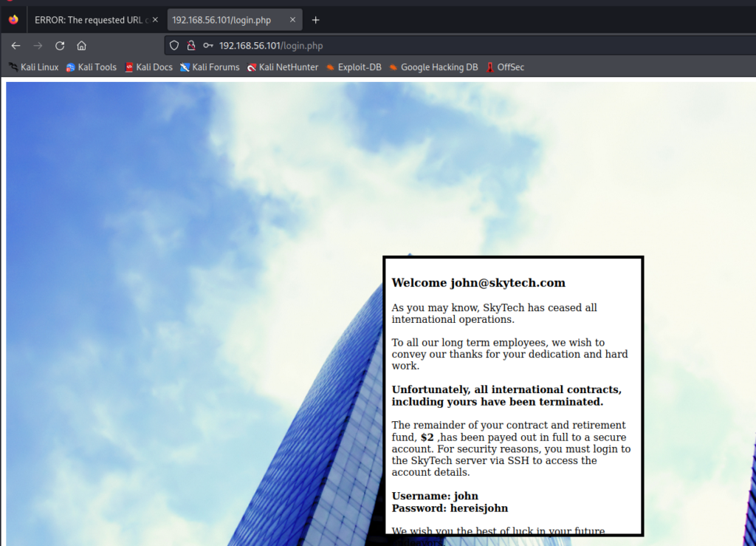This screenshot has width=756, height=546.
Task: Click 'To all our long term employees' paragraph
Action: pyautogui.click(x=509, y=354)
